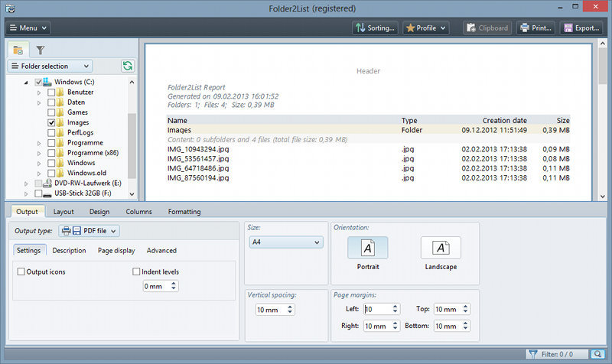Click the Folder2List app icon in title bar
612x364 pixels.
pyautogui.click(x=10, y=8)
